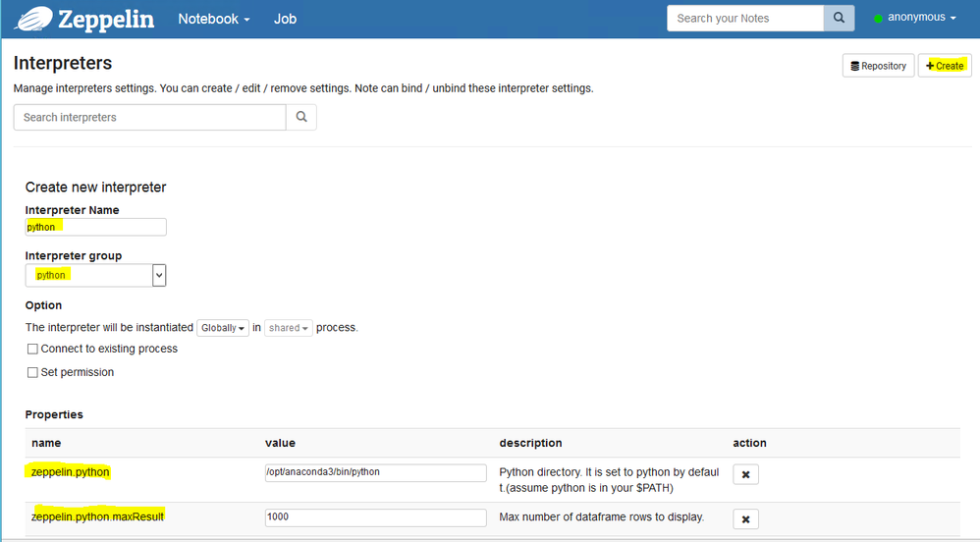Focus the Search interpreters field

[150, 117]
